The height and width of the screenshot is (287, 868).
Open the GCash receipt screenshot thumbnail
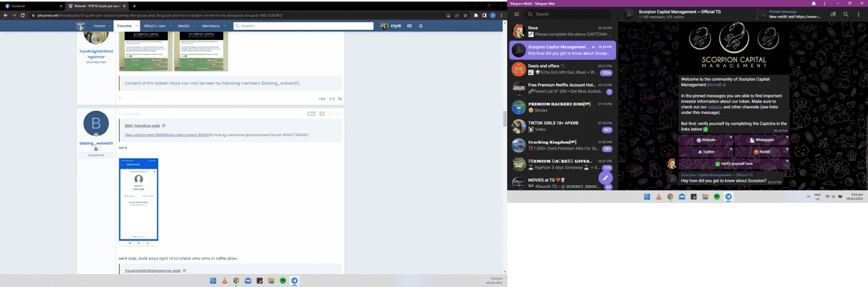coord(139,202)
